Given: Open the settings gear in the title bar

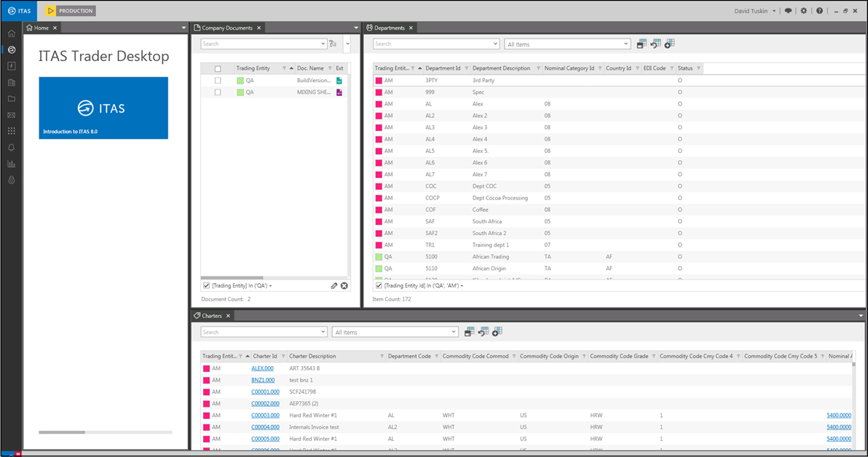Looking at the screenshot, I should (x=804, y=11).
